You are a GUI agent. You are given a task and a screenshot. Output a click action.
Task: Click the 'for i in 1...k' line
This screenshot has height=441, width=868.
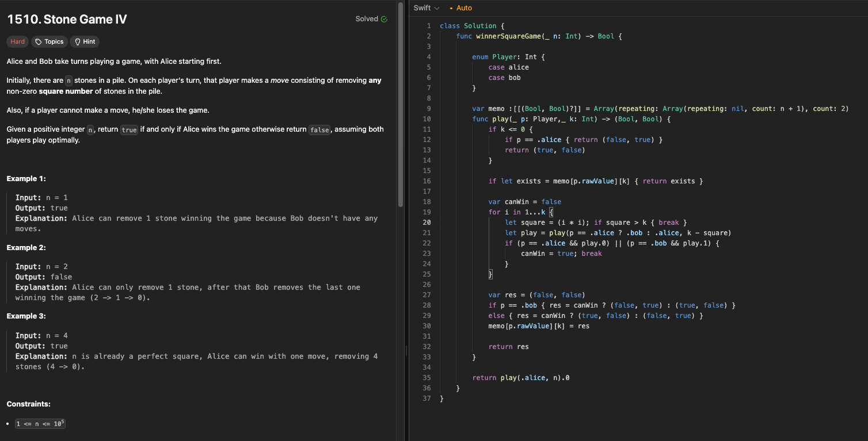coord(520,212)
